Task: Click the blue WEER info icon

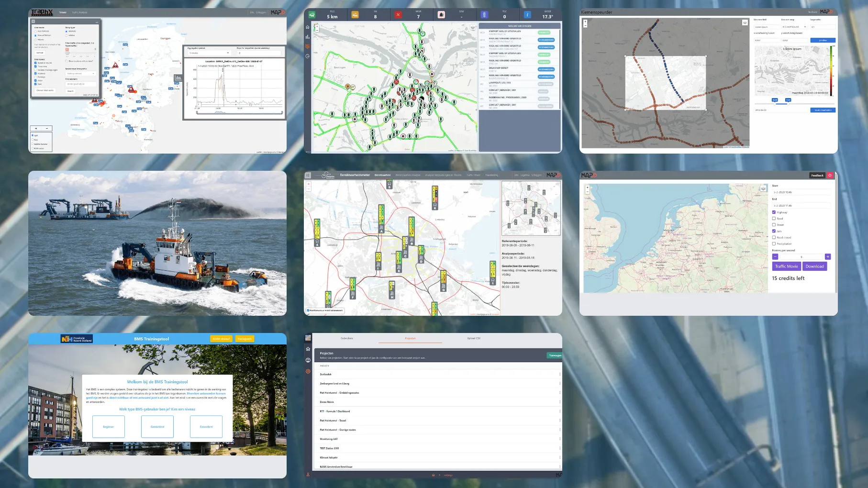Action: pos(527,15)
